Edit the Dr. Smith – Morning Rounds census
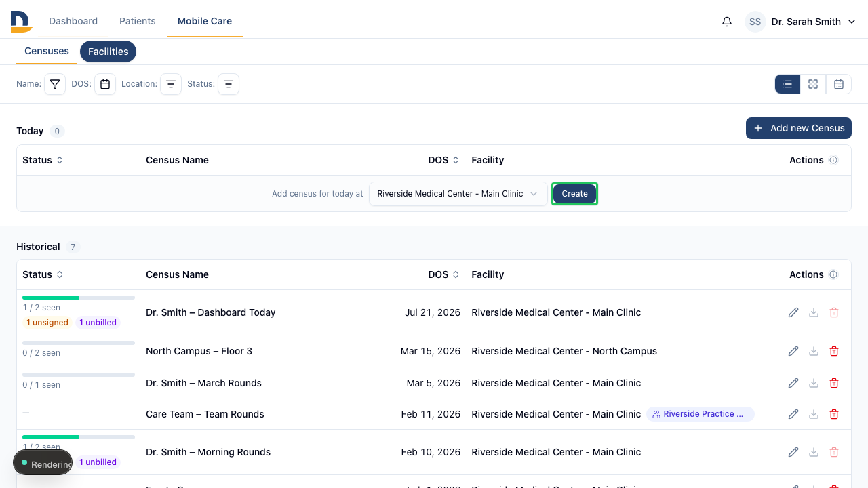The width and height of the screenshot is (868, 488). coord(793,452)
